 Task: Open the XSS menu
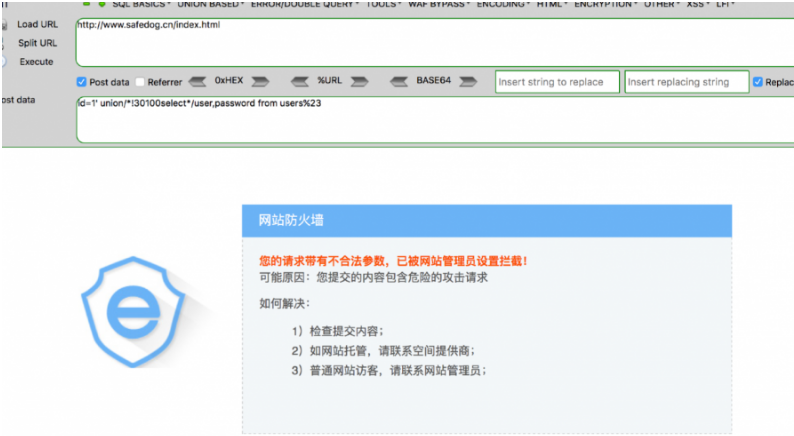pyautogui.click(x=698, y=4)
